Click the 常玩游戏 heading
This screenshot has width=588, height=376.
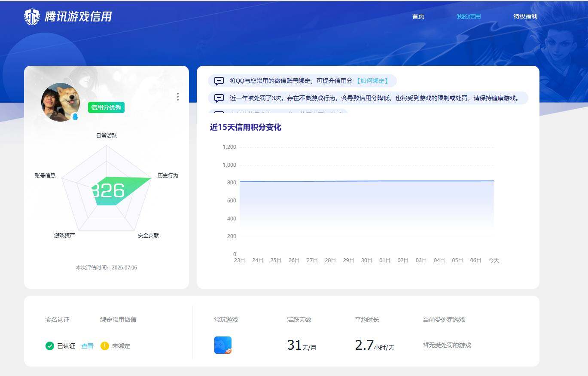[x=226, y=320]
